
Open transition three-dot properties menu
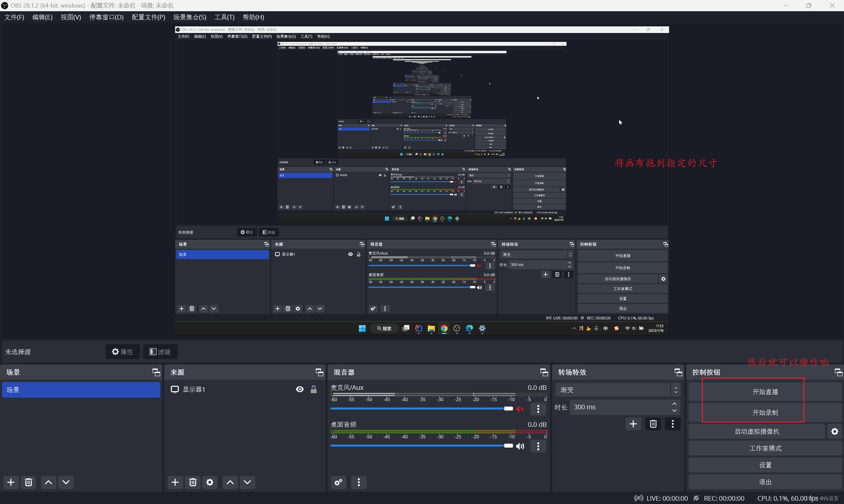coord(672,424)
